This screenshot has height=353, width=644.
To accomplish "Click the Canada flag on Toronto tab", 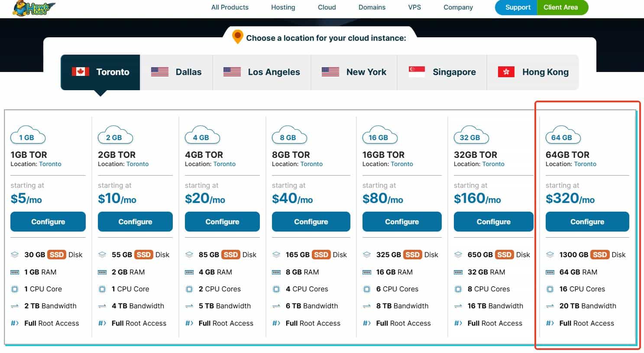I will click(80, 72).
